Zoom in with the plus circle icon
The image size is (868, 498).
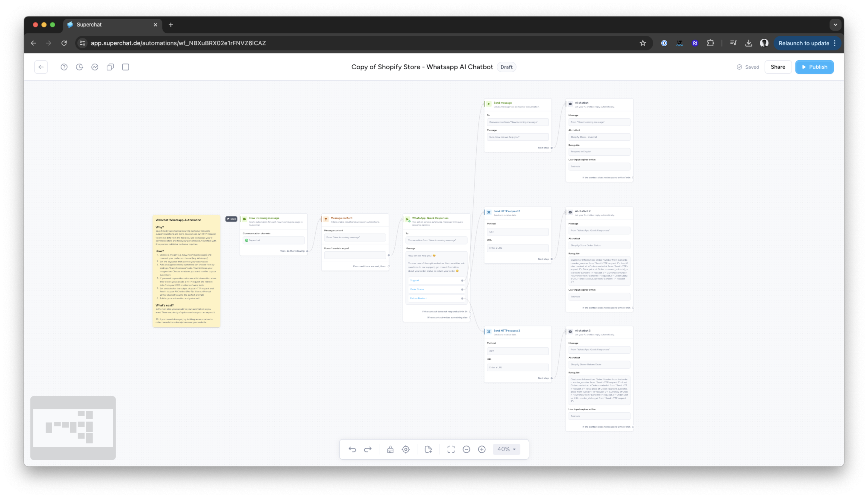point(482,449)
